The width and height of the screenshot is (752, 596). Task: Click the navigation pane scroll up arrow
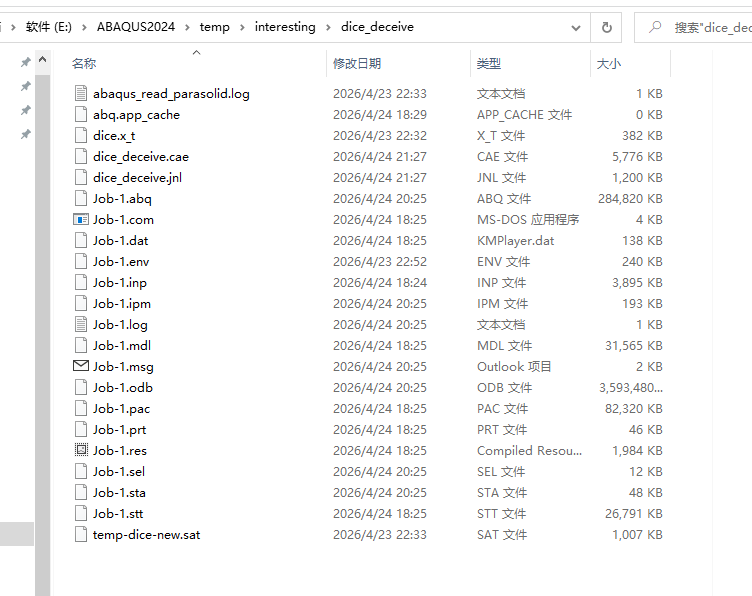pyautogui.click(x=42, y=60)
